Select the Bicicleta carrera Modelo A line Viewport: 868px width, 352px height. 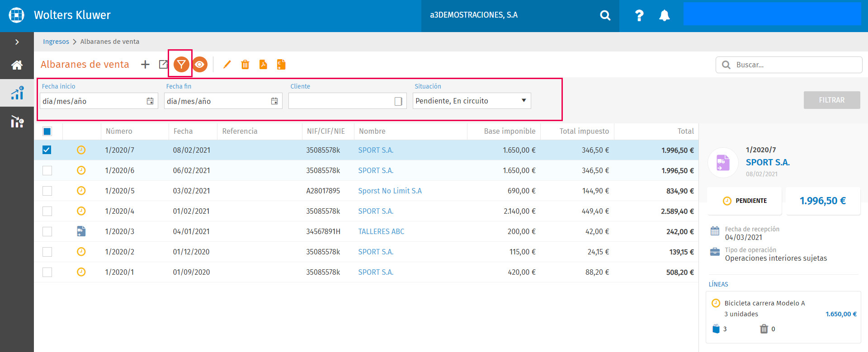783,317
